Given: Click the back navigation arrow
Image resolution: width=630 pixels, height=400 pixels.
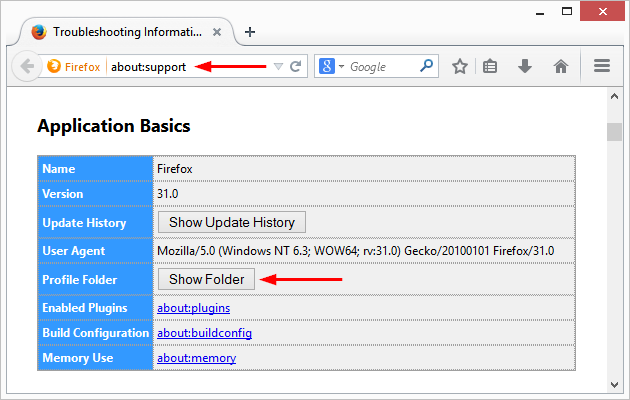Looking at the screenshot, I should [27, 66].
